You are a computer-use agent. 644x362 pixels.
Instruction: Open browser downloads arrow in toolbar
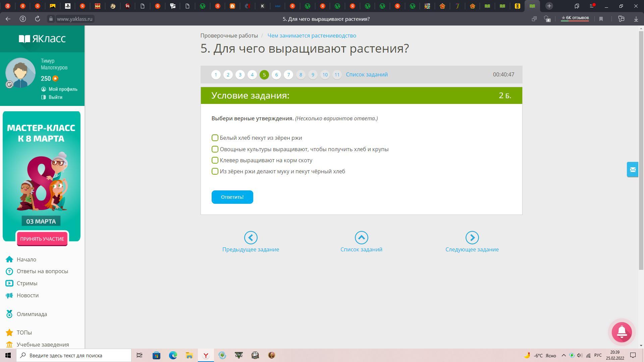click(636, 19)
